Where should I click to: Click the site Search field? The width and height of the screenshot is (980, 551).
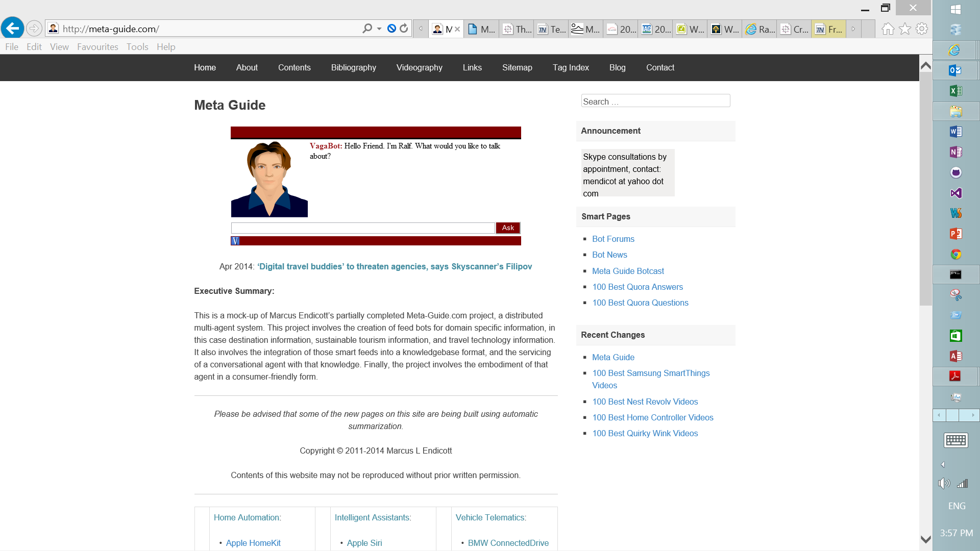[x=655, y=101]
